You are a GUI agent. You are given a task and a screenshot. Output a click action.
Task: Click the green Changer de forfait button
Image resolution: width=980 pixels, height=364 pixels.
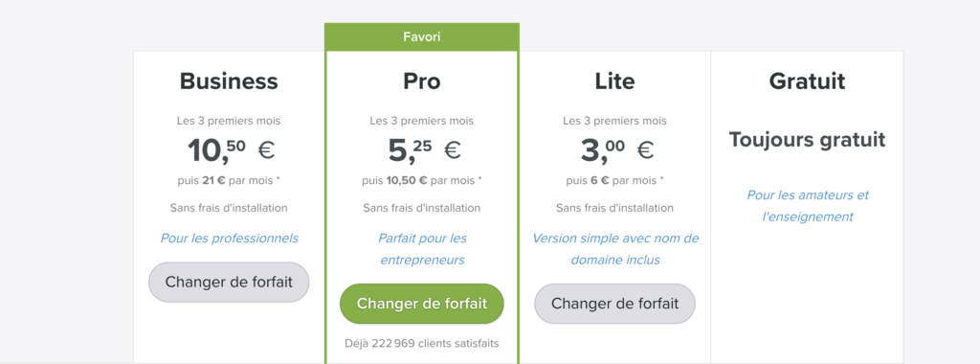pos(422,304)
